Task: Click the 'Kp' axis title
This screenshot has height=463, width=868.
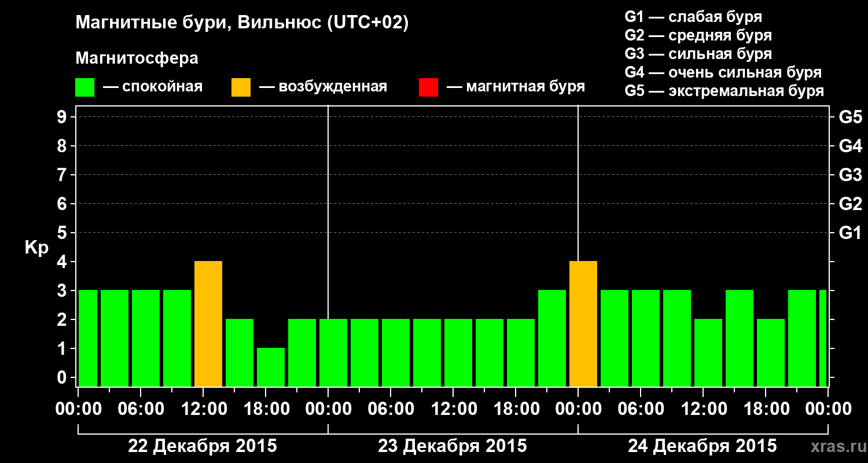Action: [36, 247]
